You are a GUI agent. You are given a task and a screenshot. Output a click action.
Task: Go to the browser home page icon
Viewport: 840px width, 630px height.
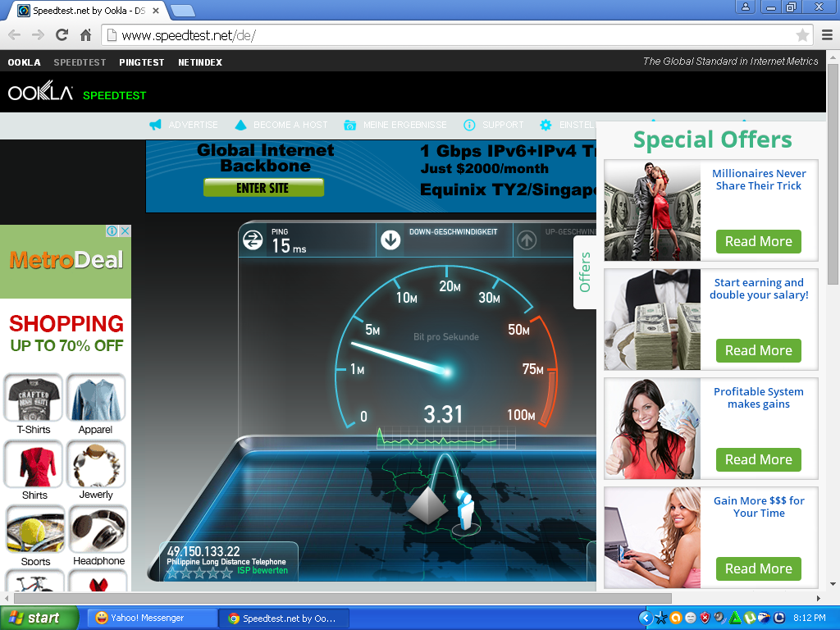85,35
